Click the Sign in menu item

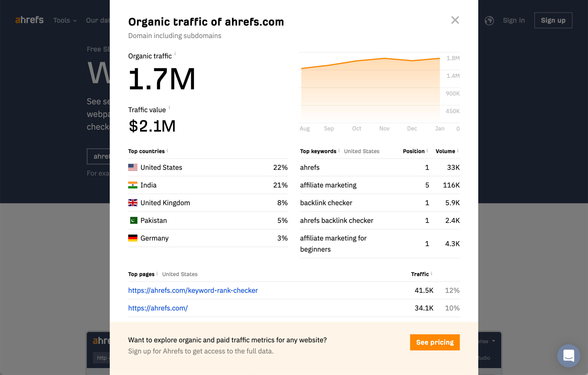[513, 20]
